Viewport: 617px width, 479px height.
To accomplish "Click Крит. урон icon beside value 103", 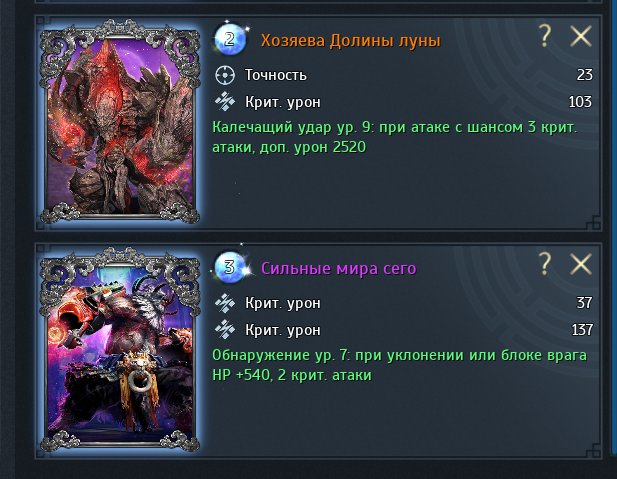I will point(225,102).
